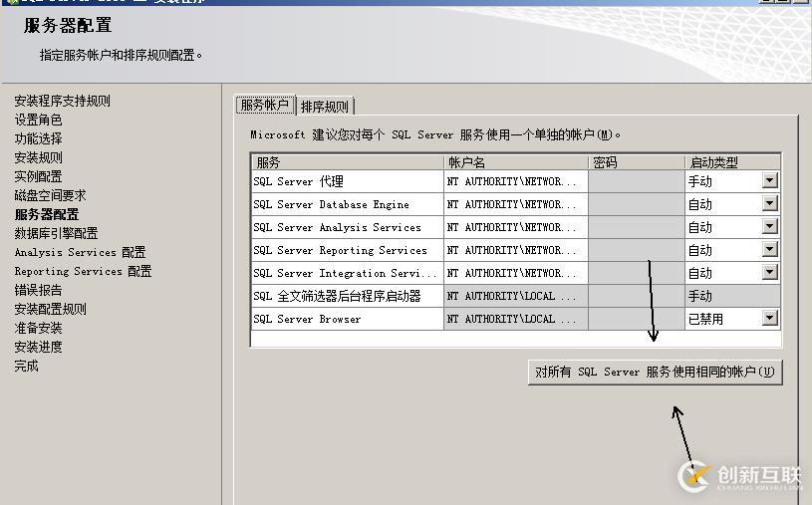Go to 功能选择 step in sidebar
The height and width of the screenshot is (505, 812).
[38, 138]
